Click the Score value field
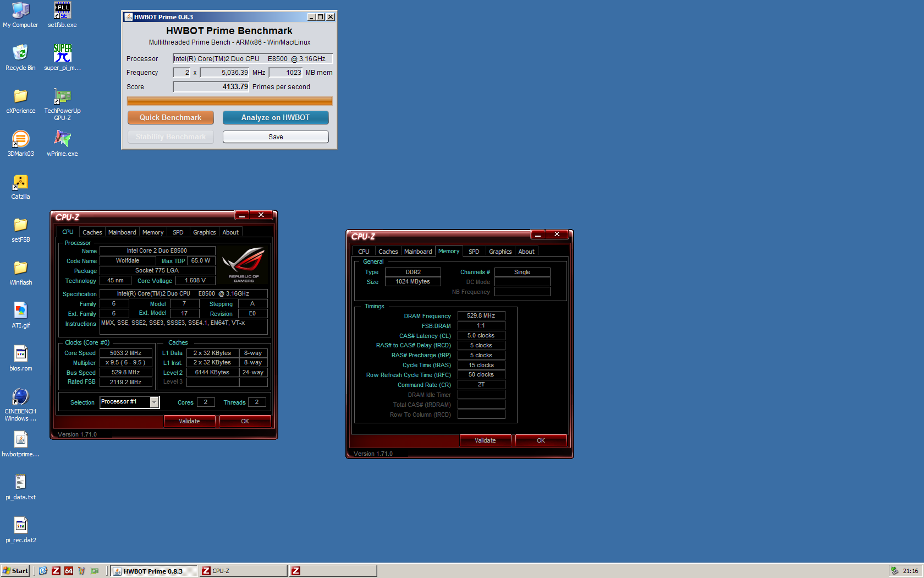924x578 pixels. (x=211, y=87)
